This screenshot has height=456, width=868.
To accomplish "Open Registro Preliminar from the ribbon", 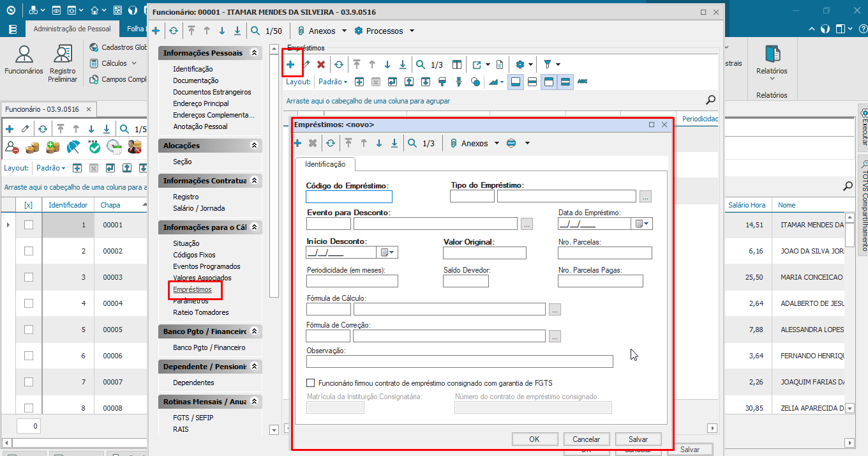I will 63,64.
